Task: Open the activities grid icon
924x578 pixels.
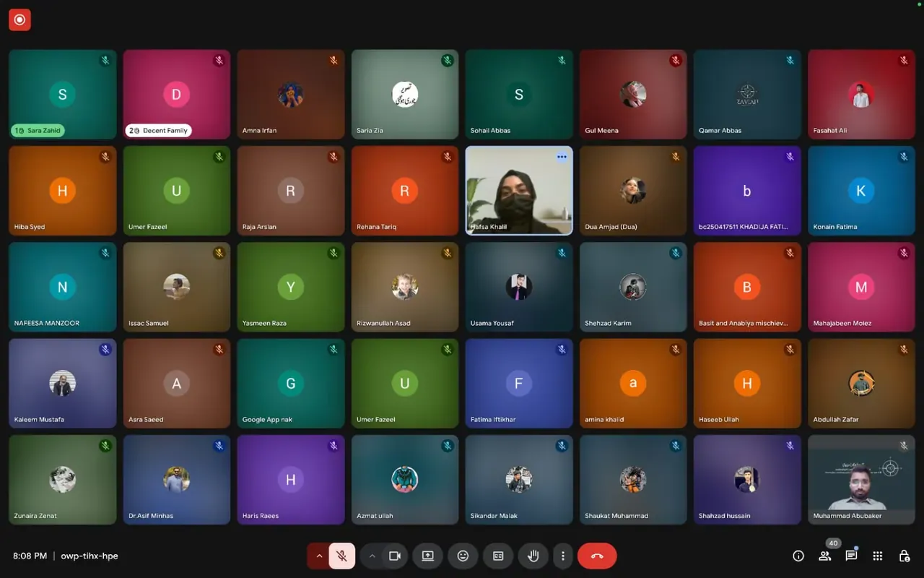Action: pyautogui.click(x=878, y=556)
